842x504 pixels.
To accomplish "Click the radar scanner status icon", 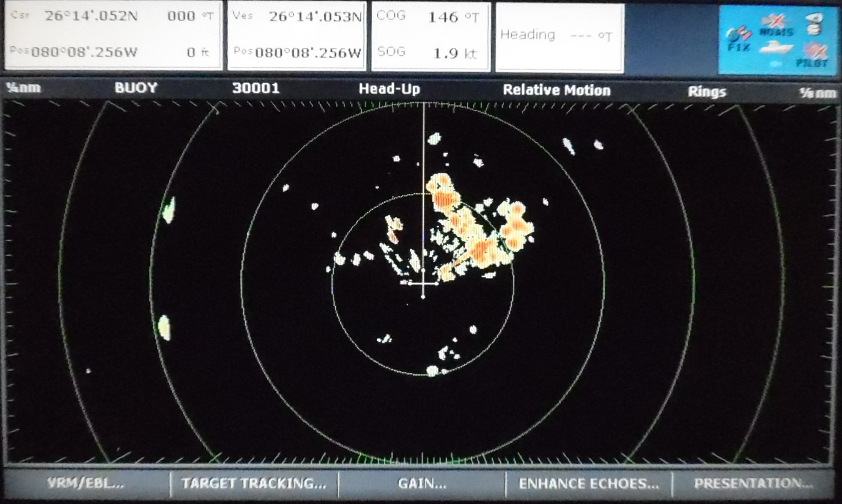I will pos(814,24).
